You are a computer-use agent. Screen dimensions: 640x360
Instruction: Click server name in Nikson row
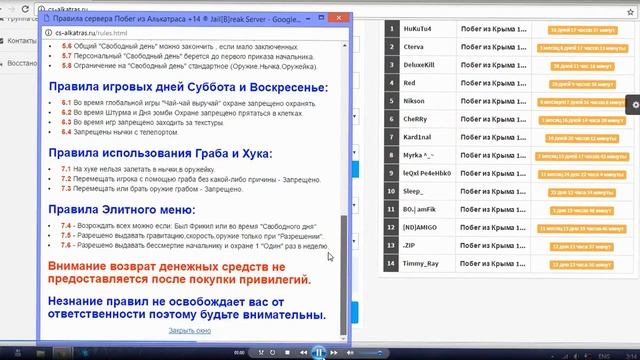[493, 101]
